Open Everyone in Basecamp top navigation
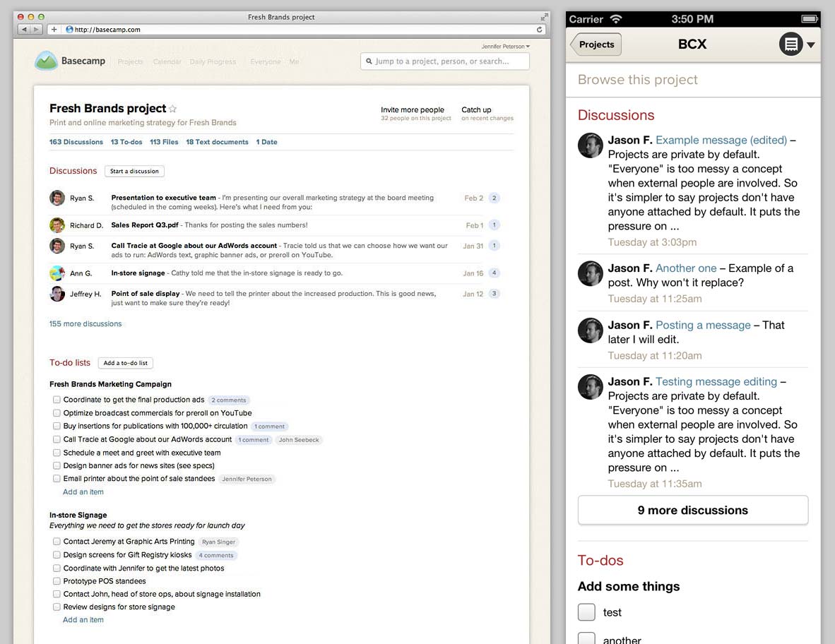This screenshot has width=835, height=644. 265,61
